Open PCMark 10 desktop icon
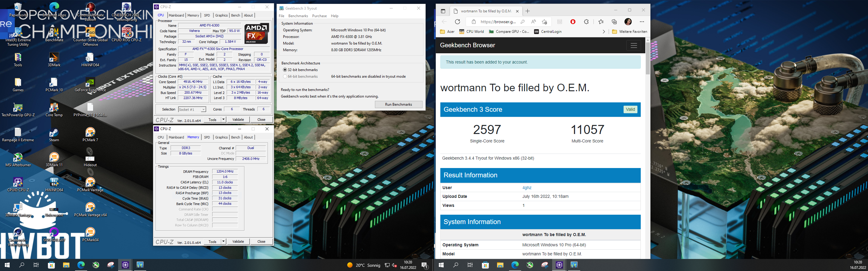868x271 pixels. pos(54,85)
